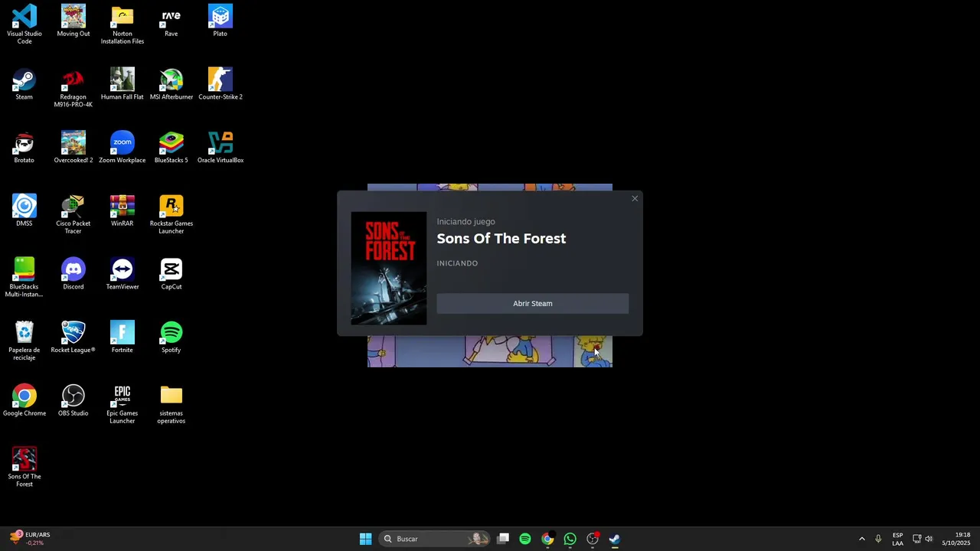980x551 pixels.
Task: Launch the Fortnite desktop icon
Action: pyautogui.click(x=122, y=337)
